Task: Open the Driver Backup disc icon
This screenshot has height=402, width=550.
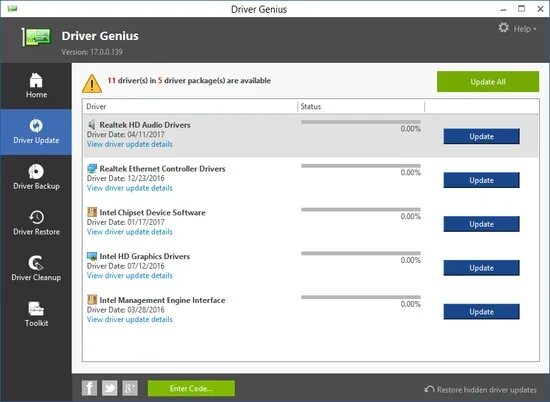Action: click(x=36, y=172)
